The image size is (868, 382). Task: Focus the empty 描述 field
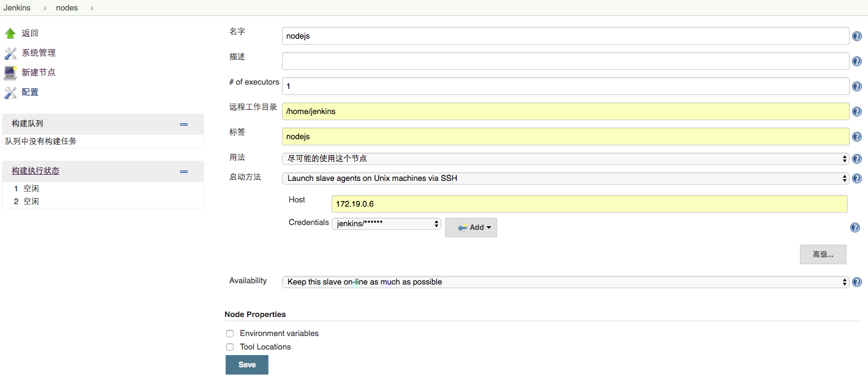click(565, 61)
